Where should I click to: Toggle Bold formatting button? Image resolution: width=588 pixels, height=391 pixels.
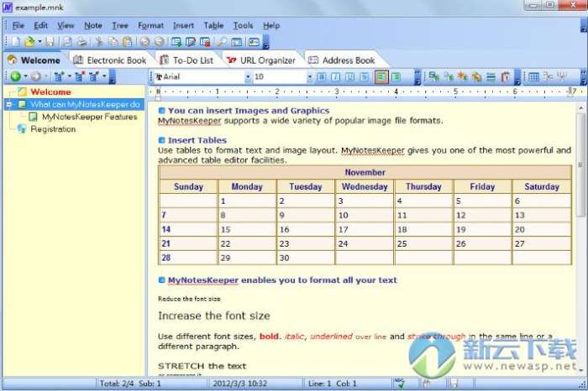(x=322, y=76)
